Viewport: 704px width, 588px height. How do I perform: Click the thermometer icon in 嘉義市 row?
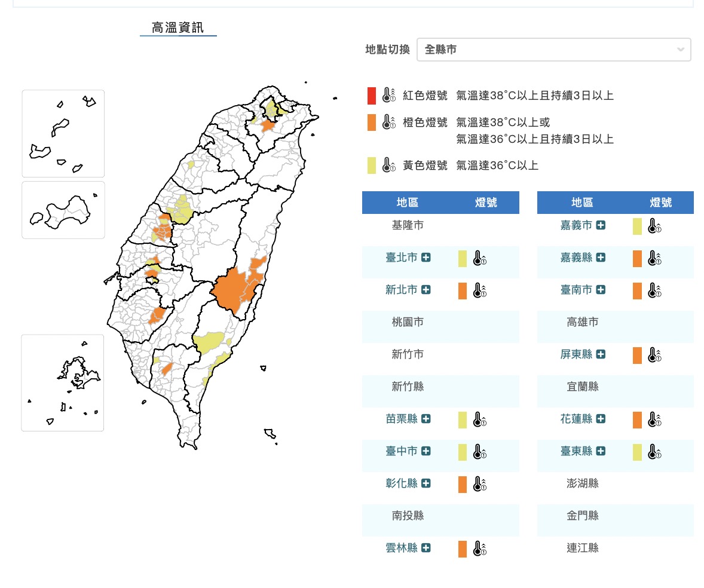654,226
